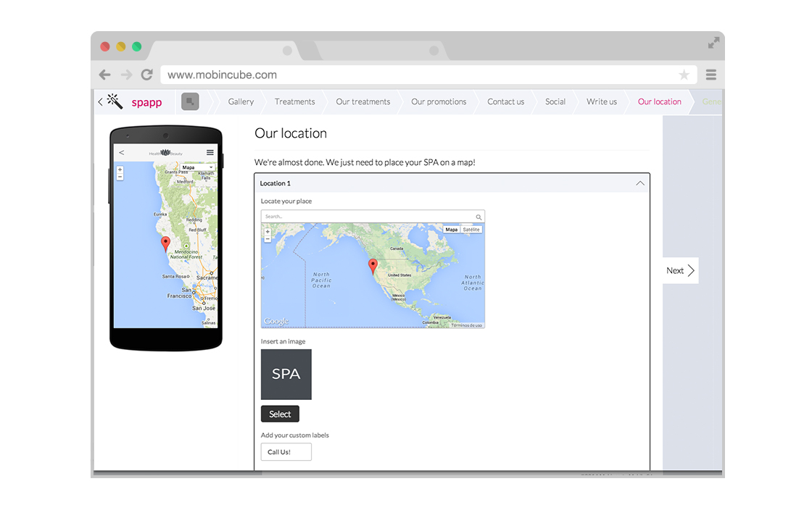The height and width of the screenshot is (518, 812).
Task: Click the Select image button
Action: pos(280,414)
